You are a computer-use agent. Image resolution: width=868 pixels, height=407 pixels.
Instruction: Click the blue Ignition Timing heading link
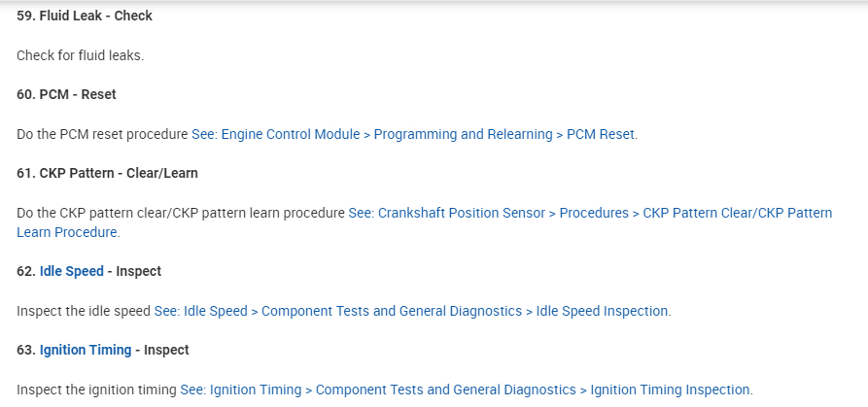[86, 350]
